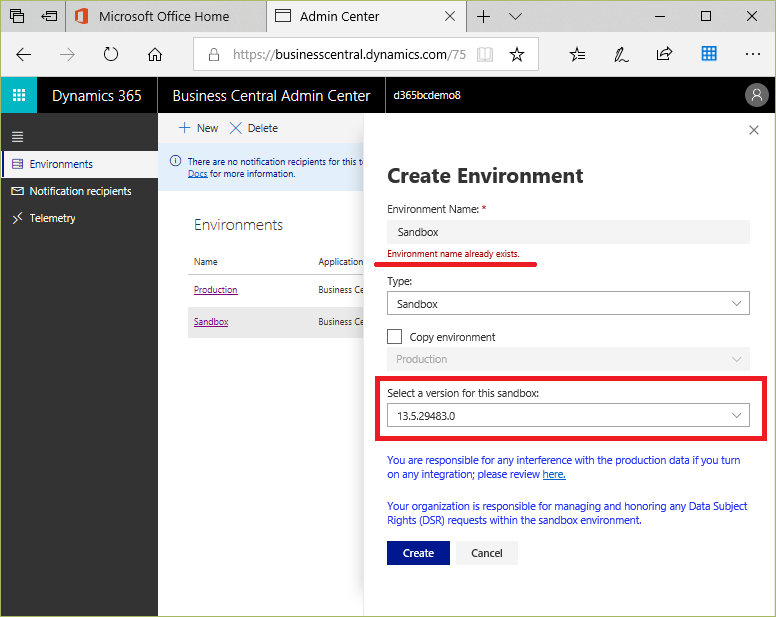The height and width of the screenshot is (617, 776).
Task: Open Environments in sidebar
Action: [79, 164]
